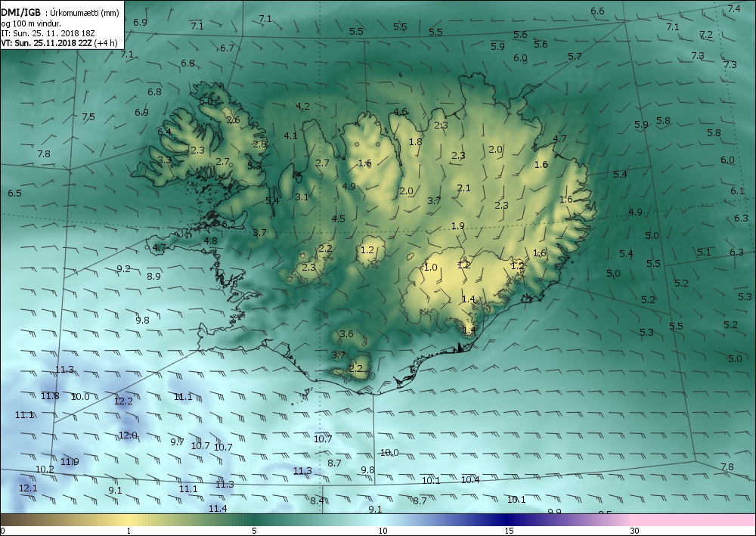Click the 3.3 value in the Westfjords

(x=164, y=160)
